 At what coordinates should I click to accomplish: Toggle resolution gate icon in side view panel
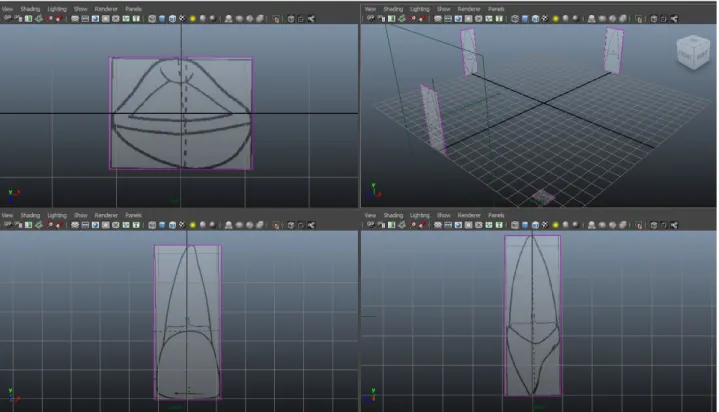[x=458, y=225]
